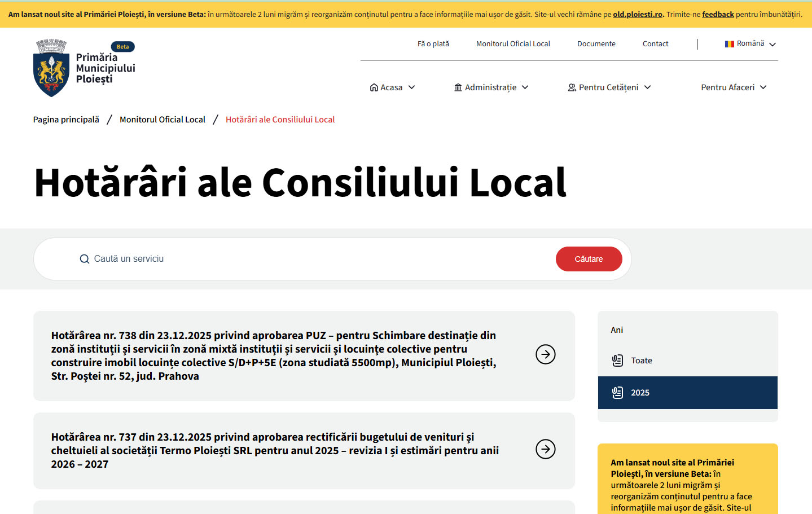Expand the Română language dropdown
Viewport: 812px width, 514px height.
pyautogui.click(x=773, y=45)
